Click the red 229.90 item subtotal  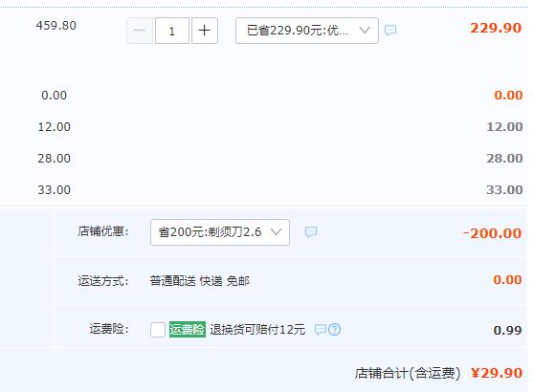[x=496, y=28]
